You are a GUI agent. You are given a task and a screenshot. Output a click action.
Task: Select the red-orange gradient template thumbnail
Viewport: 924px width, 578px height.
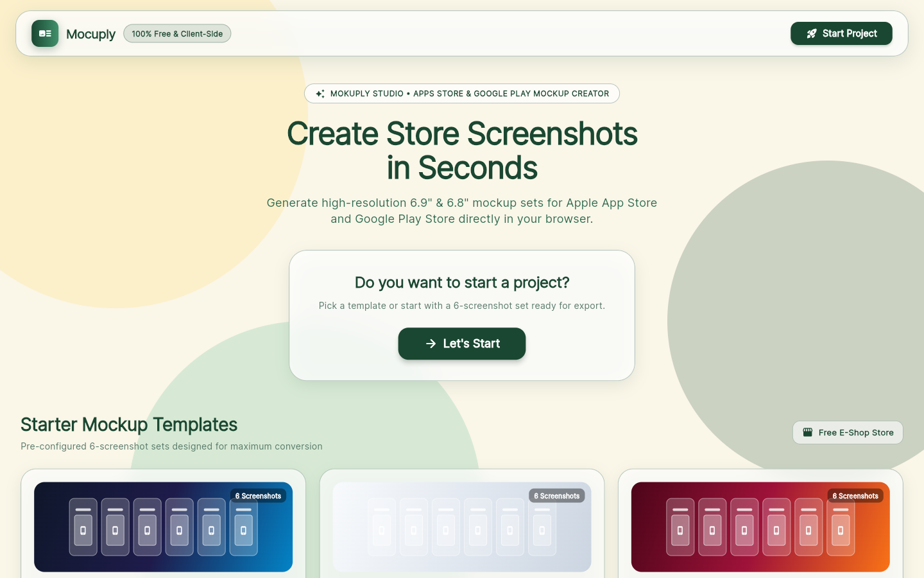(x=760, y=527)
